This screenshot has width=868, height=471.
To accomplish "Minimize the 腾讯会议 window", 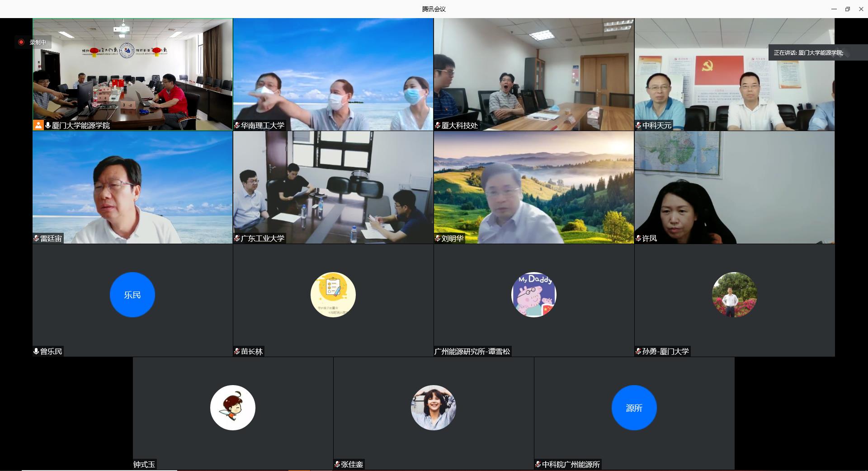I will point(834,9).
